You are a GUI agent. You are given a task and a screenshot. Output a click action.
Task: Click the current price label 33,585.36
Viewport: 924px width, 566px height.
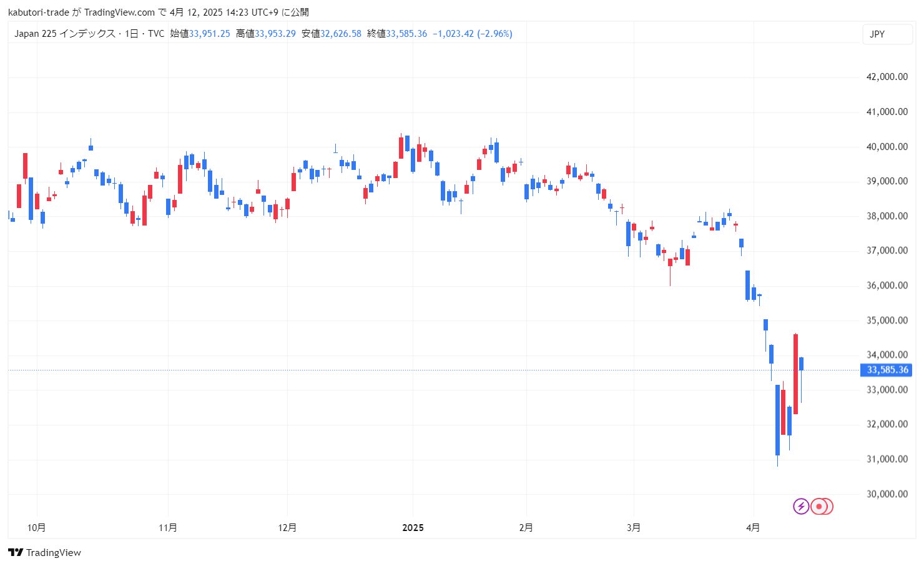point(887,370)
